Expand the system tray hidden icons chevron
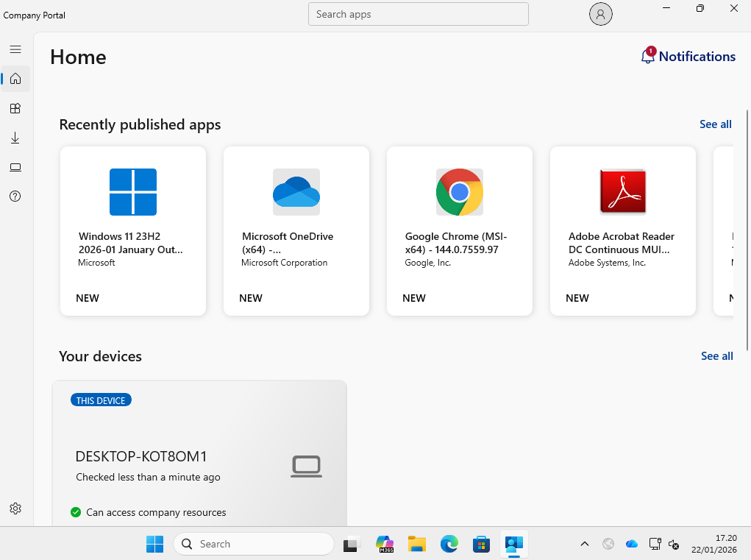The height and width of the screenshot is (560, 751). (x=585, y=545)
